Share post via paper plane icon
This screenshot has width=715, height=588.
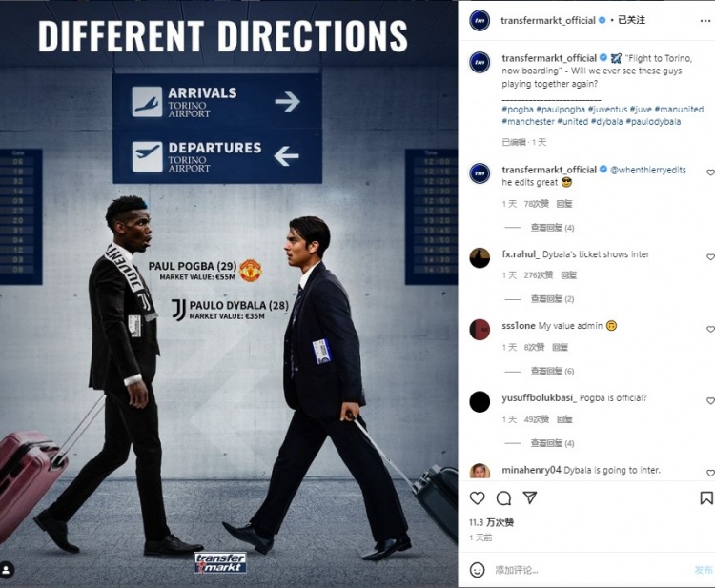(529, 497)
